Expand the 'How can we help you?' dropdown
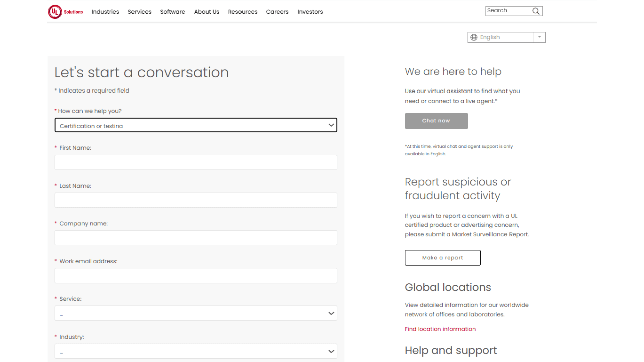Viewport: 644px width, 362px height. (196, 125)
